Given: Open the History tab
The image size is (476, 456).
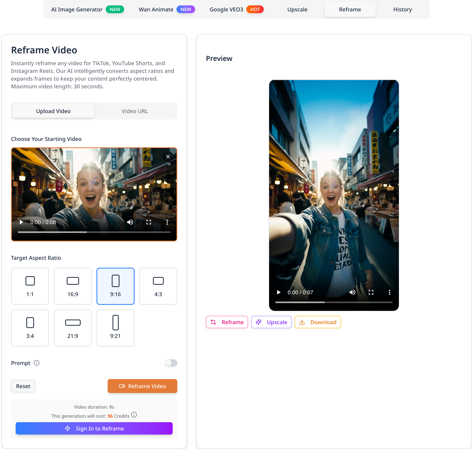Looking at the screenshot, I should coord(402,9).
